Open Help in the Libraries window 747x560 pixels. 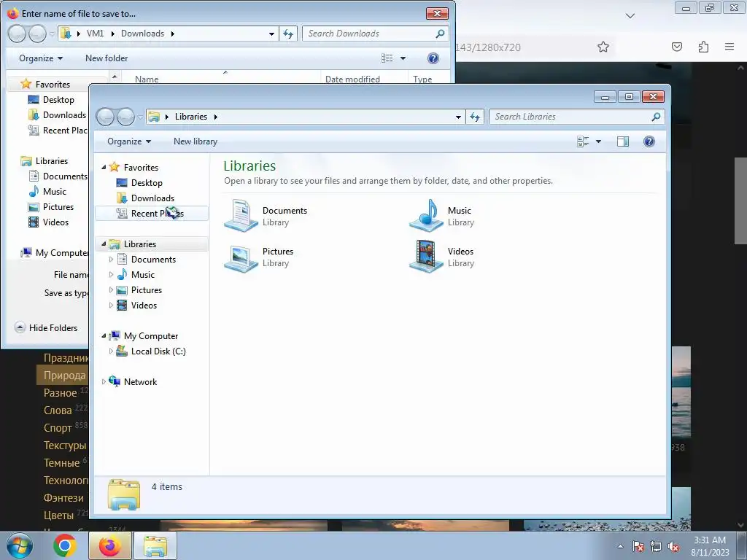click(649, 141)
